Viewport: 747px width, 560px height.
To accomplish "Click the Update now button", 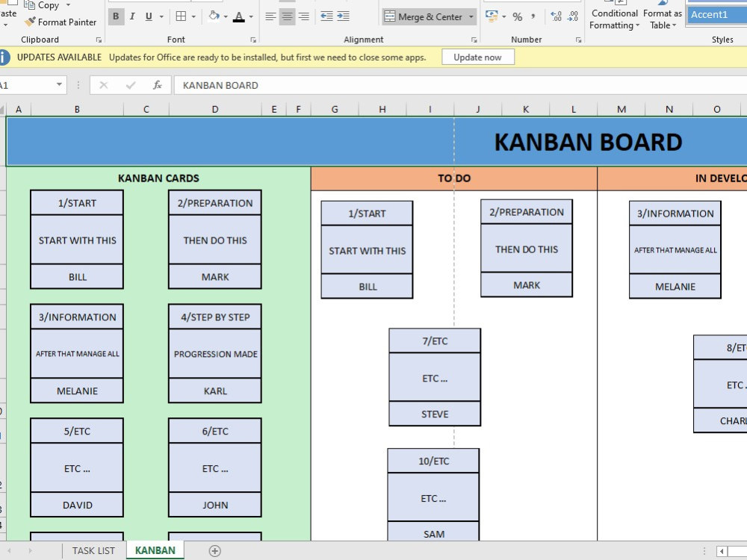I will (477, 56).
